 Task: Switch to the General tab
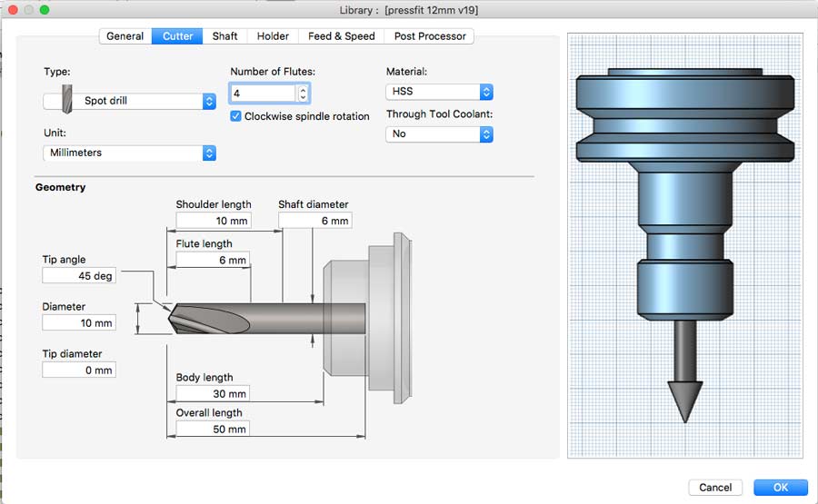(125, 36)
